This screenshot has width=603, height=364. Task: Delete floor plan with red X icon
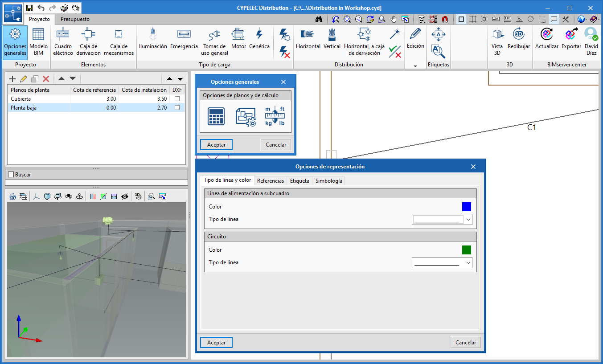pyautogui.click(x=46, y=79)
